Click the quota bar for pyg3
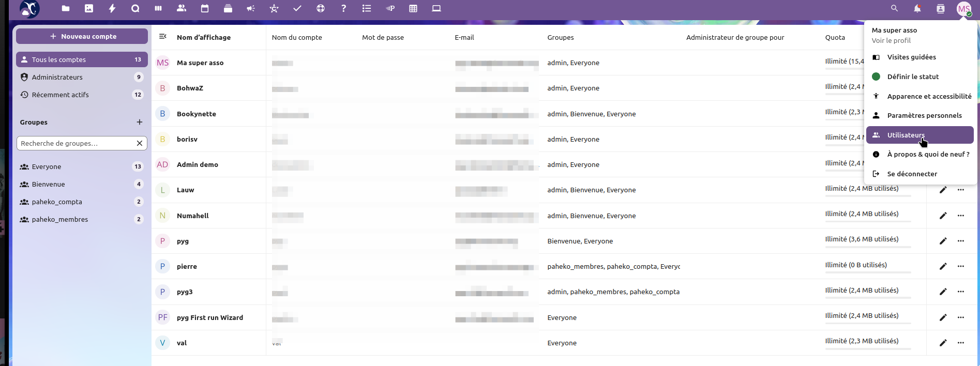 click(867, 298)
